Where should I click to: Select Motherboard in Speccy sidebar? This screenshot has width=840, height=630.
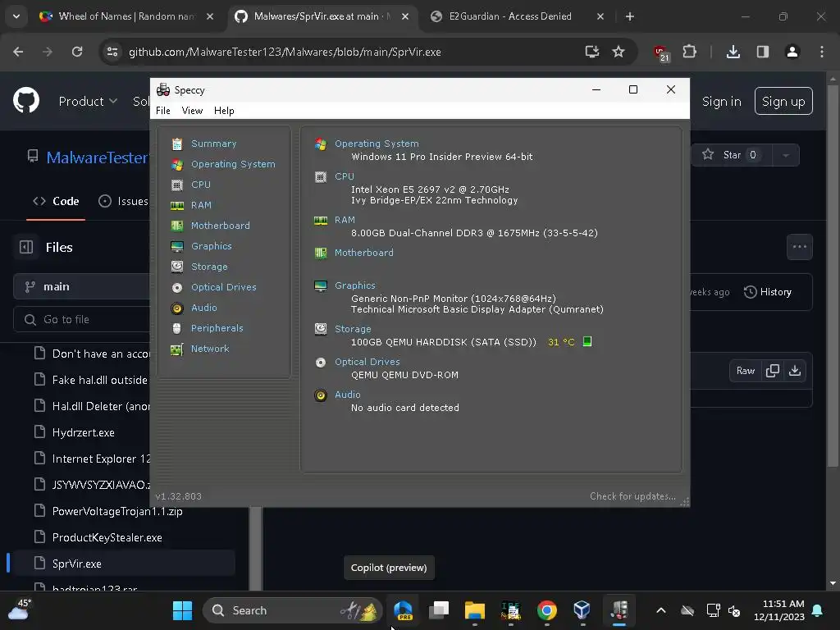(x=220, y=226)
